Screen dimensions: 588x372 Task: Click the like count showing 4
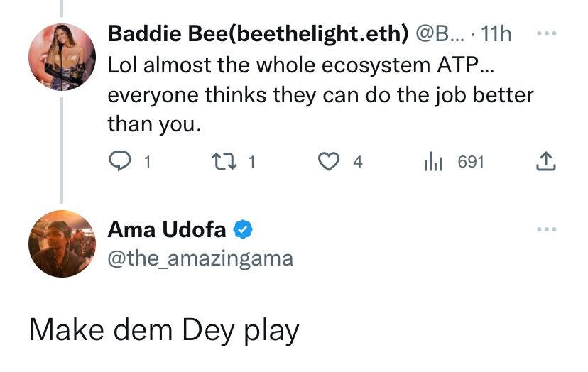pyautogui.click(x=358, y=162)
